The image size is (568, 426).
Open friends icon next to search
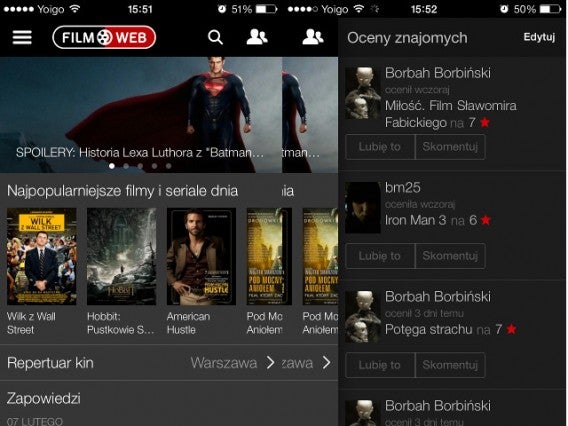point(257,37)
